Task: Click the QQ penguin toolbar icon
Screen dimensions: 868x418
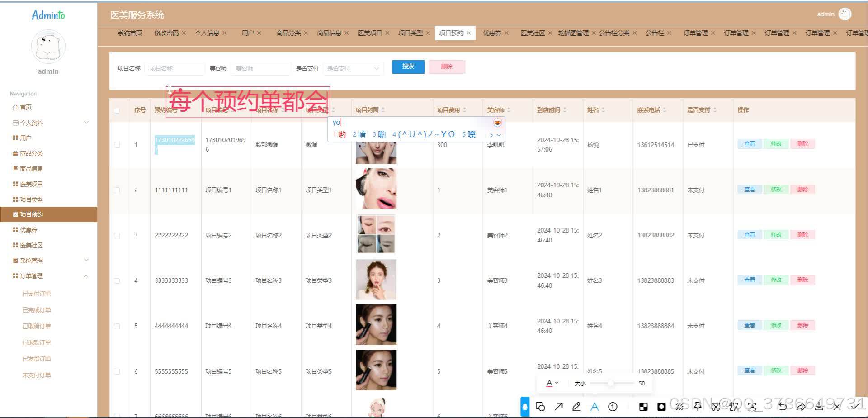Action: click(x=525, y=406)
